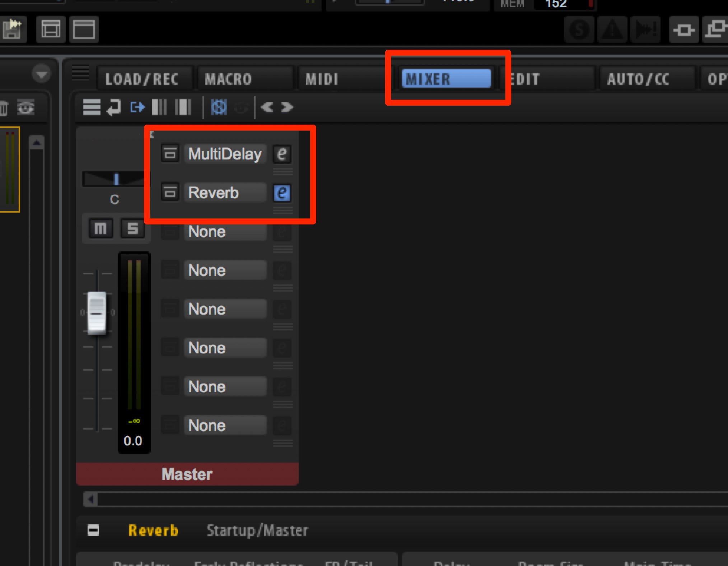This screenshot has width=728, height=566.
Task: Click the narrow channel strips icon
Action: click(x=159, y=107)
